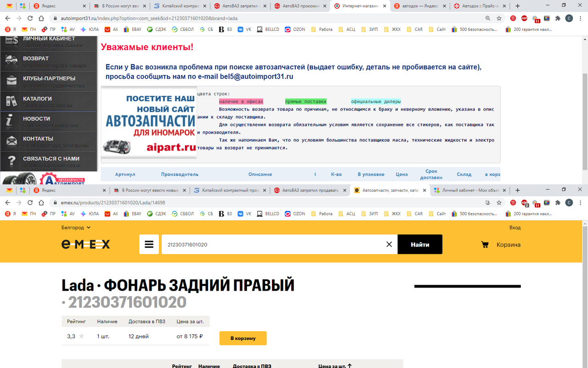Click ABP extension icon in upper window

(x=524, y=18)
